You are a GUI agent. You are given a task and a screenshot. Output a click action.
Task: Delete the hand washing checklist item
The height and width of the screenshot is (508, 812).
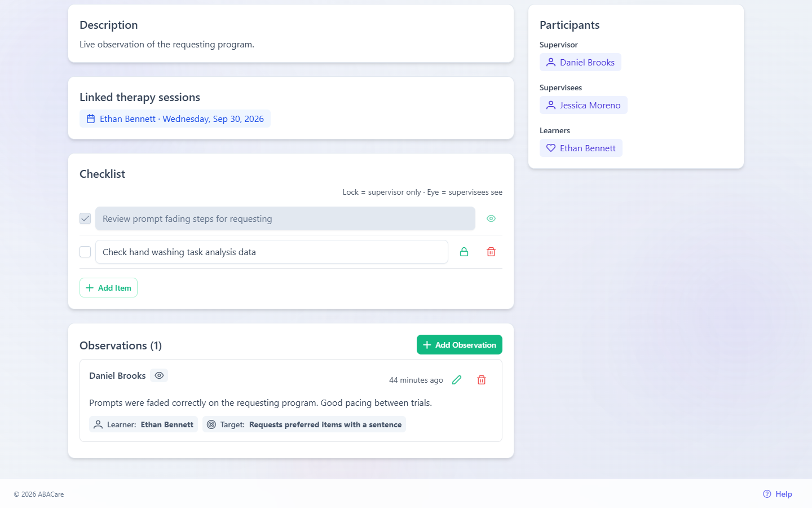click(491, 252)
